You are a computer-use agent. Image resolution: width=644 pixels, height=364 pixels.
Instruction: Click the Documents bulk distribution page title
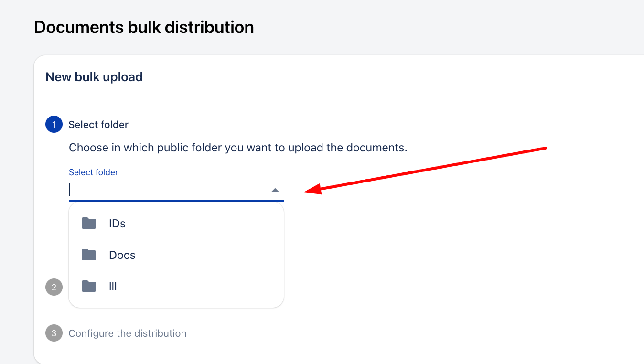point(144,27)
